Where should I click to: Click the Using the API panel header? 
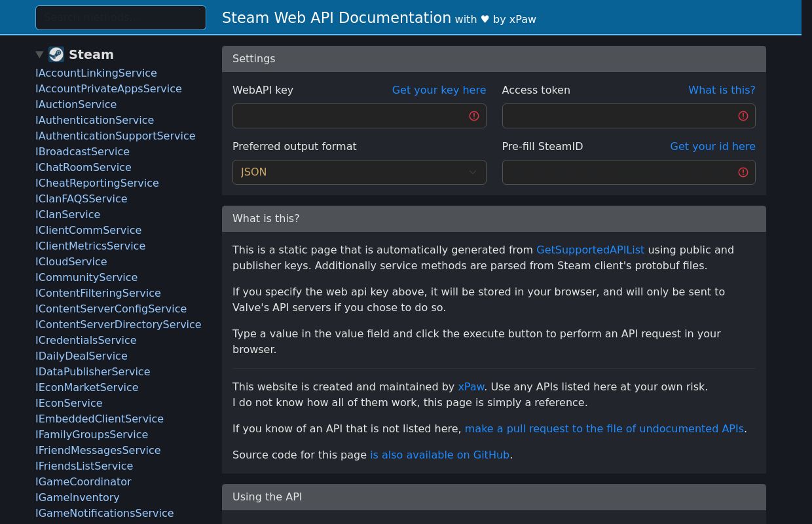[494, 497]
